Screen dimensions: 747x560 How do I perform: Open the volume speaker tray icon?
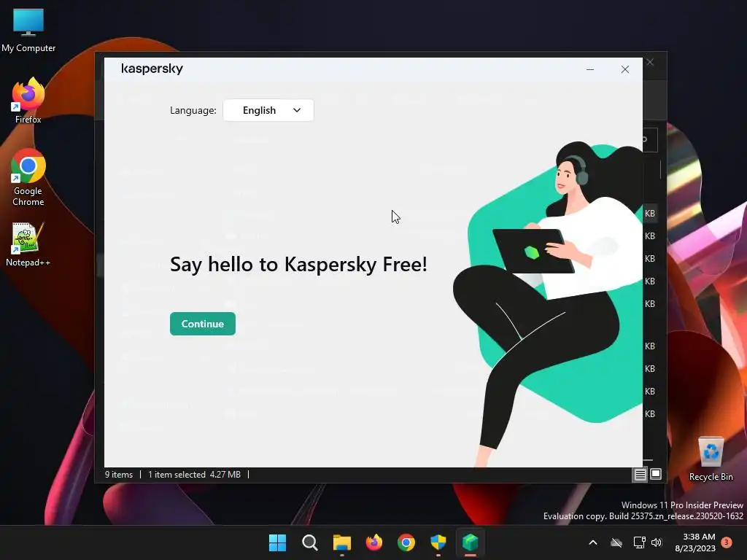click(x=657, y=542)
